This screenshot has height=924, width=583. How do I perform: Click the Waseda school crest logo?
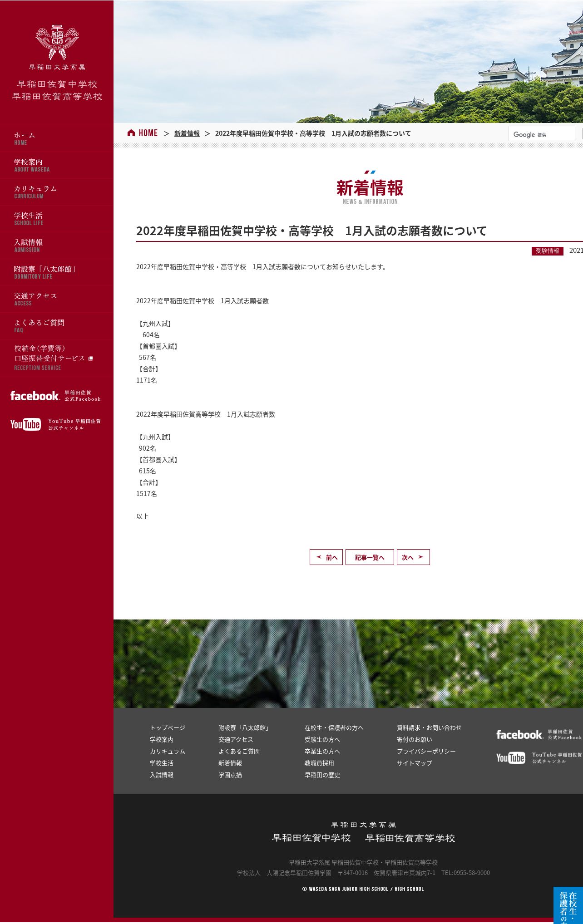pos(57,43)
